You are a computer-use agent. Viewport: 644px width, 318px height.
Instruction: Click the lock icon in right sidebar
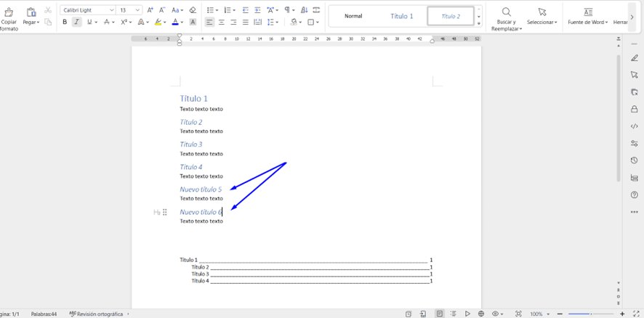point(635,109)
